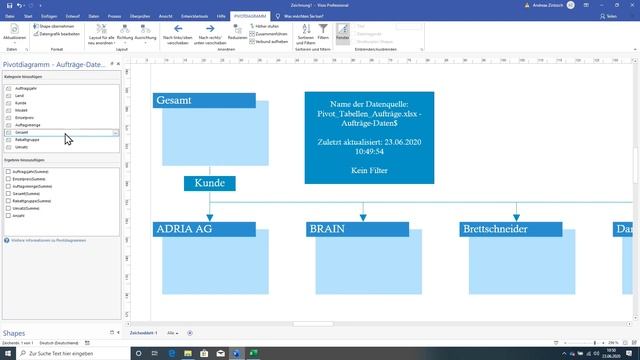
Task: Open the Mail app on taskbar
Action: click(x=220, y=353)
